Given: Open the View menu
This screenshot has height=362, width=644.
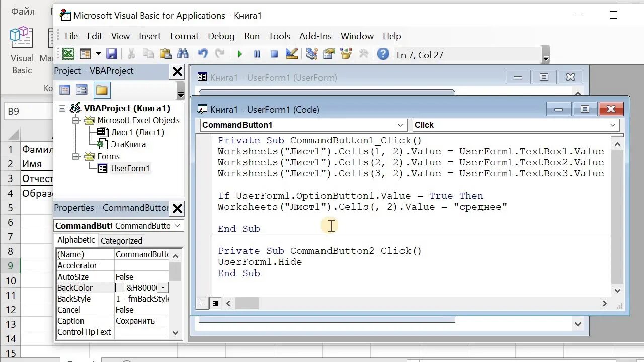Looking at the screenshot, I should pos(120,36).
